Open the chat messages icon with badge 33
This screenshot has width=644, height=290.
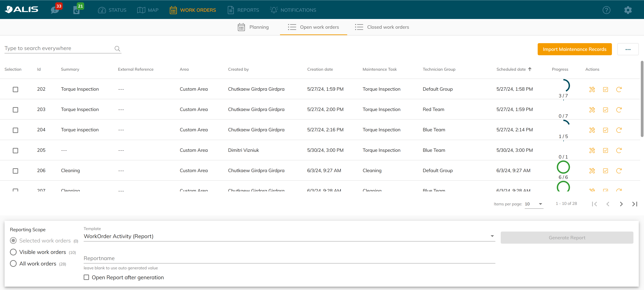(x=55, y=10)
